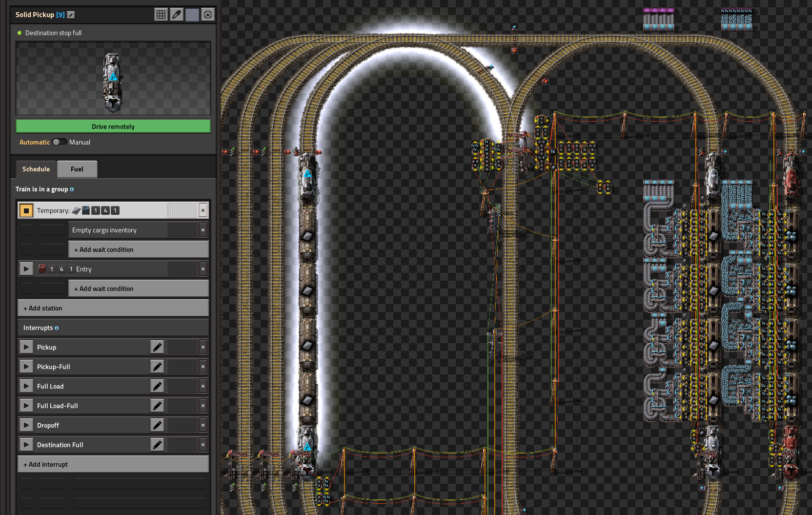Viewport: 812px width, 515px height.
Task: Click the Empty cargo inventory wait condition
Action: coord(118,230)
